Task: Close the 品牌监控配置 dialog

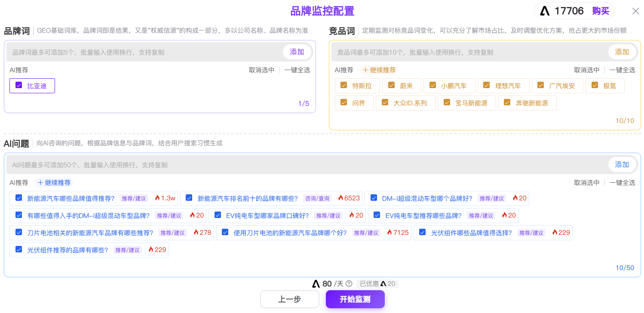Action: click(x=635, y=11)
